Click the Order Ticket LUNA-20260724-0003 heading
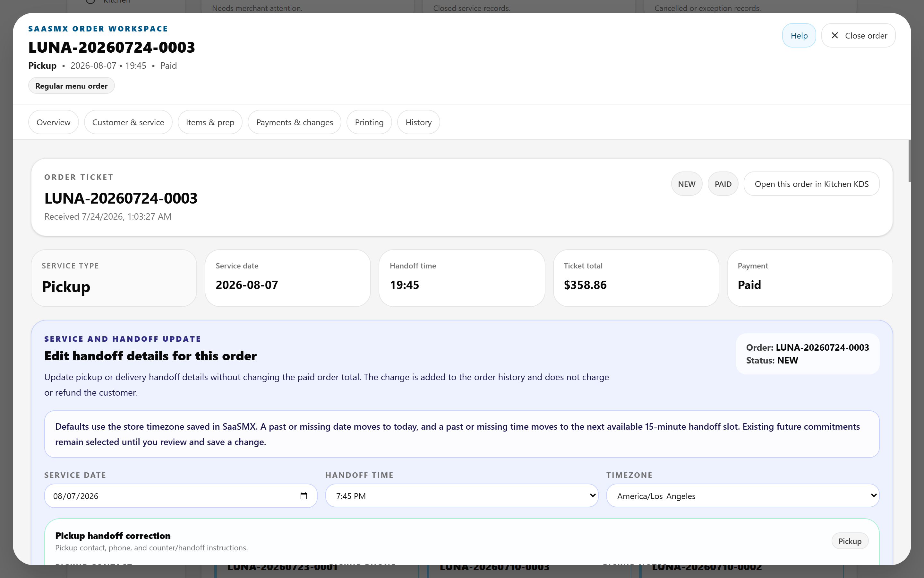This screenshot has width=924, height=578. click(121, 198)
